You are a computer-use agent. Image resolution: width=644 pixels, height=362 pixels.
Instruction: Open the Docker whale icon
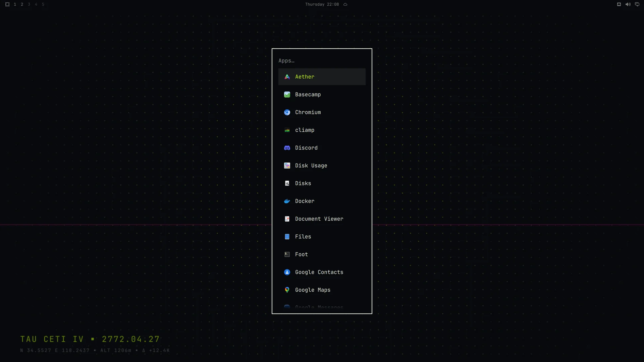[x=287, y=201]
